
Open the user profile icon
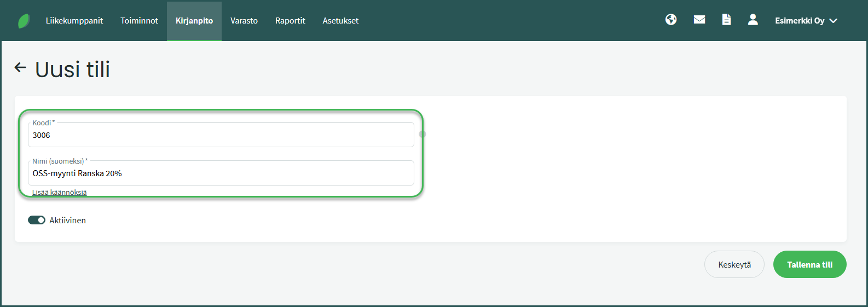tap(753, 20)
